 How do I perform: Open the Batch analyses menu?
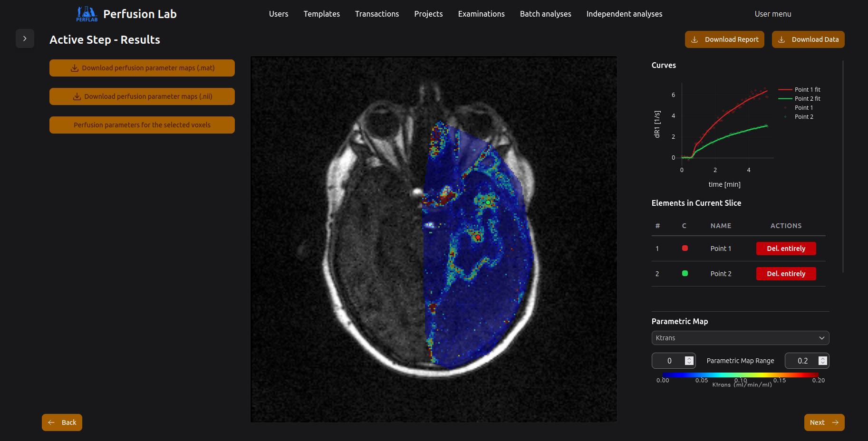[545, 14]
